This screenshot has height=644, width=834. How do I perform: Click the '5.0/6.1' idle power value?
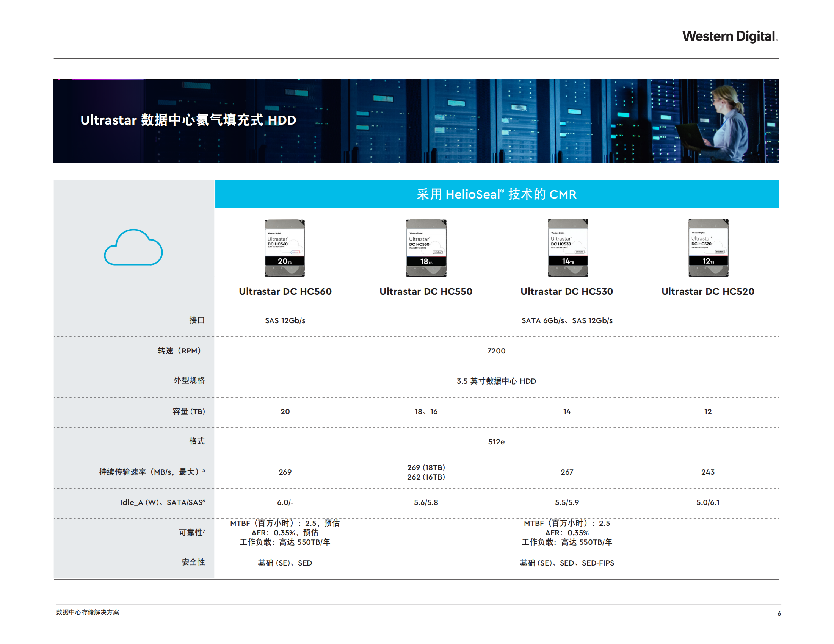(x=708, y=502)
